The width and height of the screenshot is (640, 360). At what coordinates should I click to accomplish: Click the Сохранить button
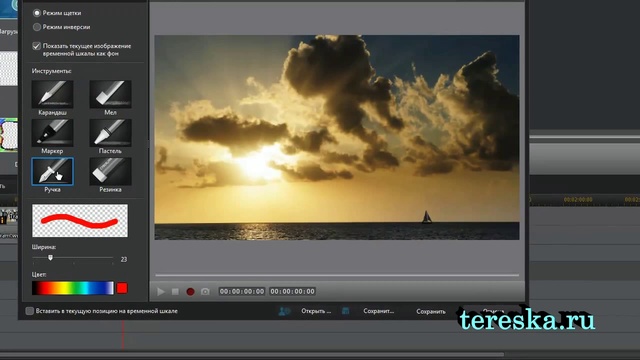tap(431, 311)
